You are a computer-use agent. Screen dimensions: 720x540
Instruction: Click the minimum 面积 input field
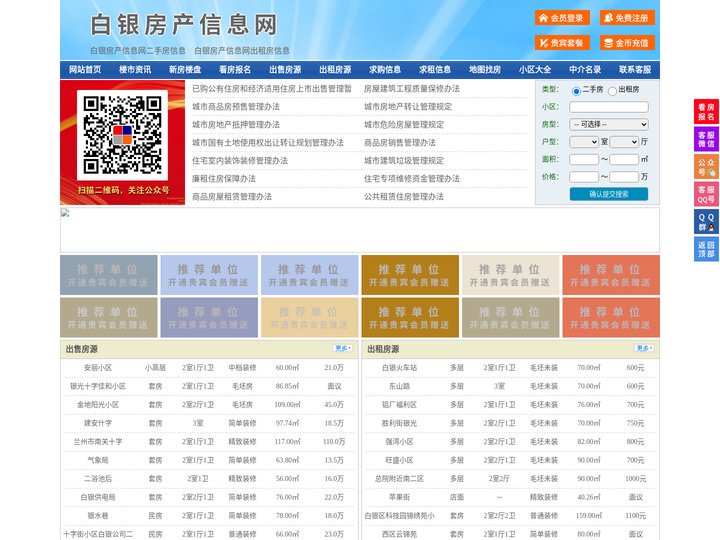[584, 159]
